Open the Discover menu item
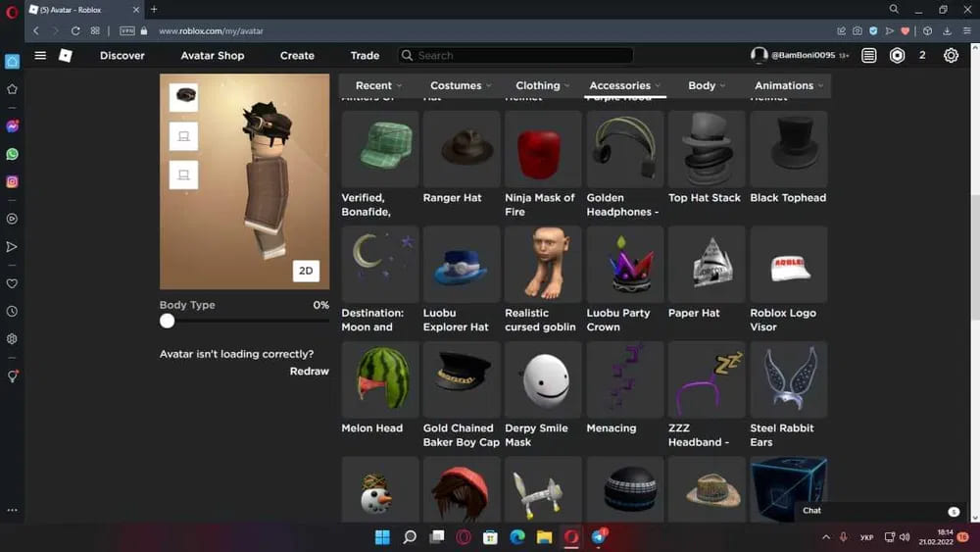 click(x=122, y=56)
